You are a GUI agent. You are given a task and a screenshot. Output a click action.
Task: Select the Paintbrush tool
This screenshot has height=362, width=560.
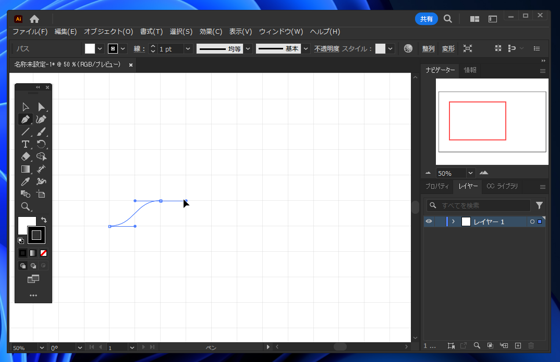tap(41, 132)
